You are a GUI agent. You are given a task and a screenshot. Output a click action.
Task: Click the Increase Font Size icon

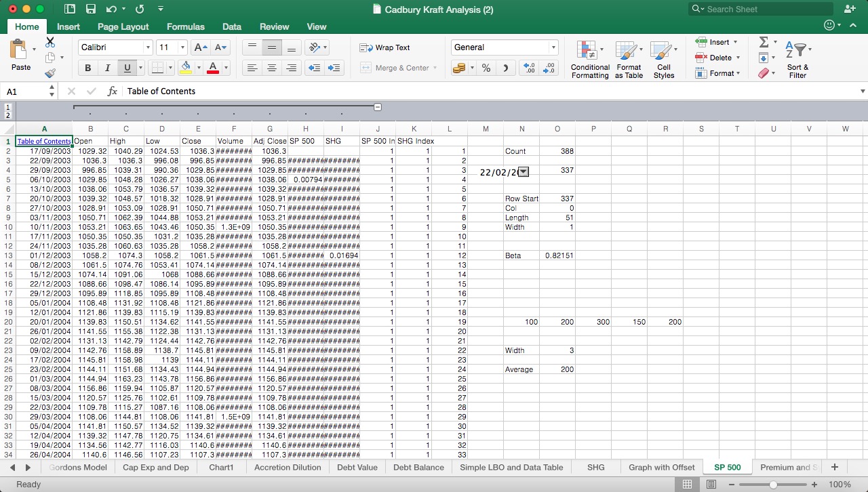pyautogui.click(x=201, y=47)
